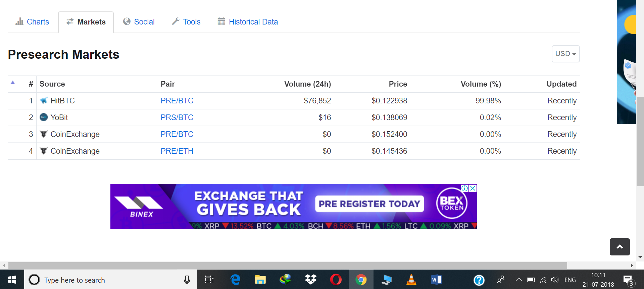Click the scroll left arrow
The width and height of the screenshot is (644, 289).
[x=4, y=266]
